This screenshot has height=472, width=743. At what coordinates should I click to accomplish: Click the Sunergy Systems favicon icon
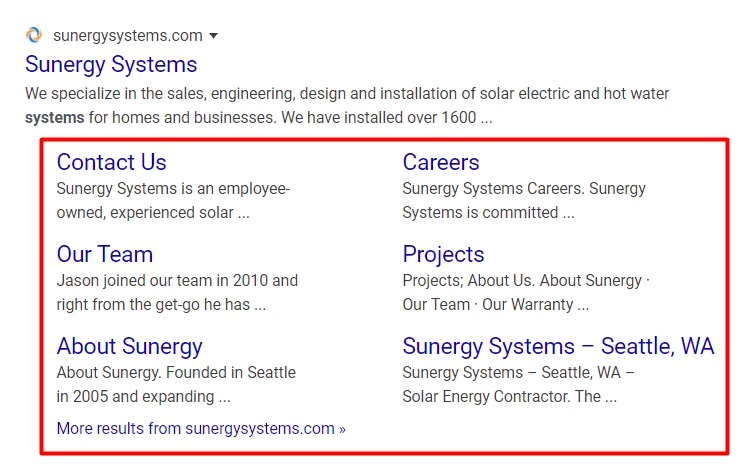point(34,36)
